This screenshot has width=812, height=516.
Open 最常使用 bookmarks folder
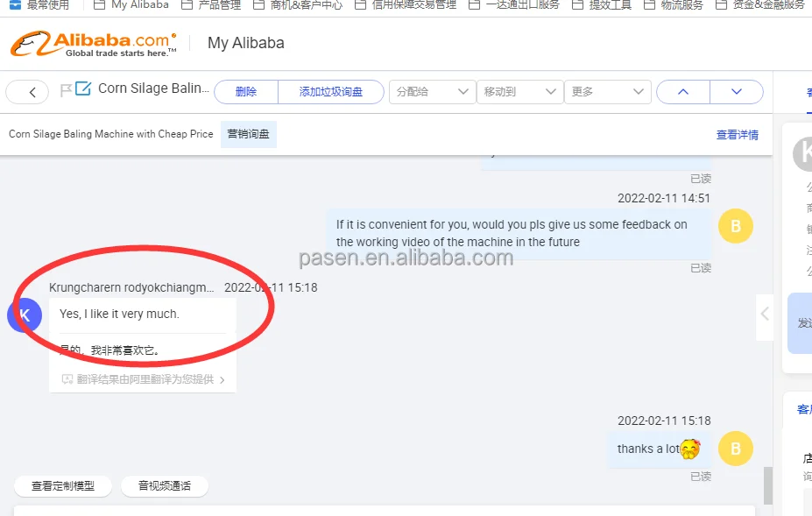[39, 5]
